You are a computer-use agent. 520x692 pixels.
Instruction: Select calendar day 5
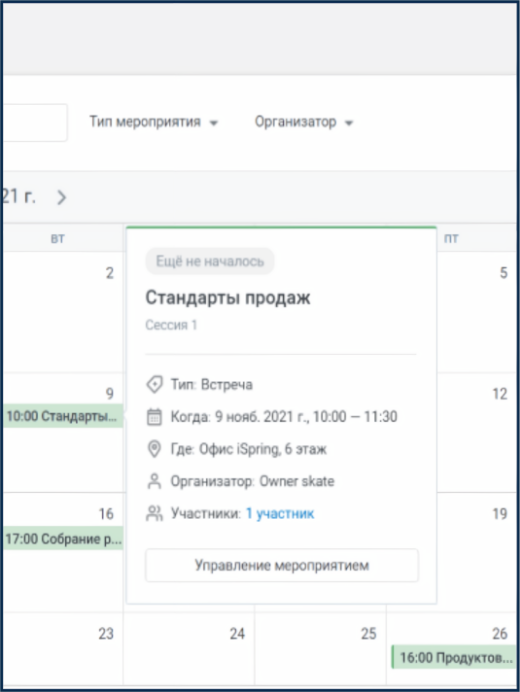click(x=503, y=273)
